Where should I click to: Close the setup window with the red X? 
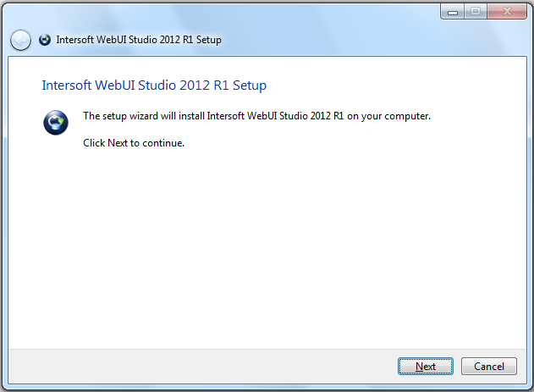point(506,11)
